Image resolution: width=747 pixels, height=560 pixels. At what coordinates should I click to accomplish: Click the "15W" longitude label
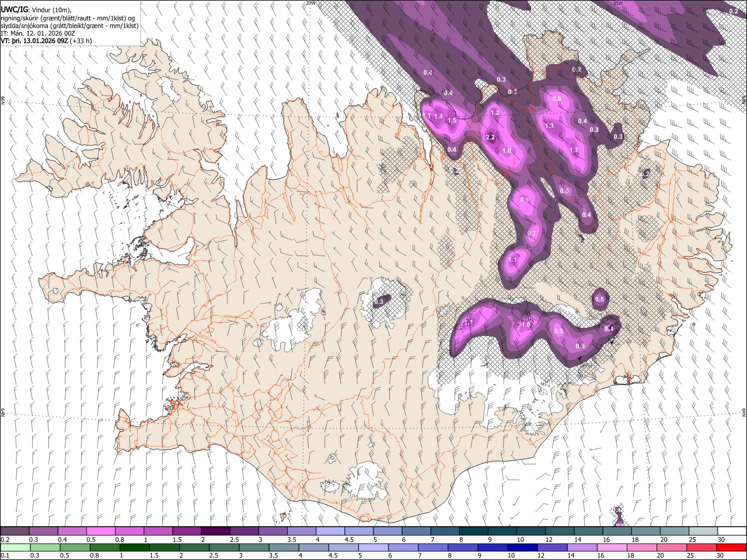point(619,3)
